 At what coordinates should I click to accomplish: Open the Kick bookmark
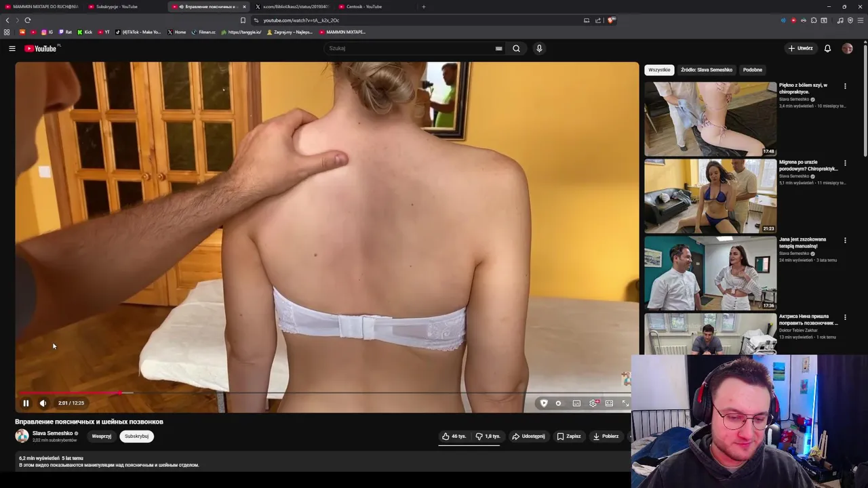tap(85, 32)
